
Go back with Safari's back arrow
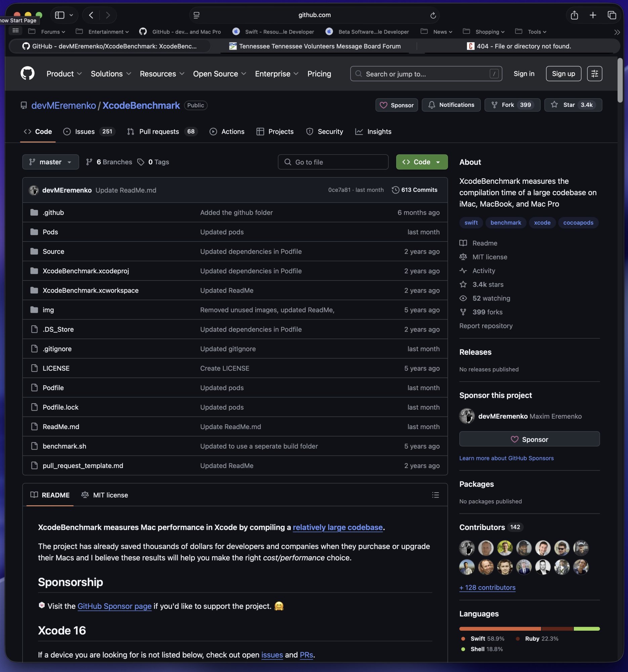tap(91, 15)
